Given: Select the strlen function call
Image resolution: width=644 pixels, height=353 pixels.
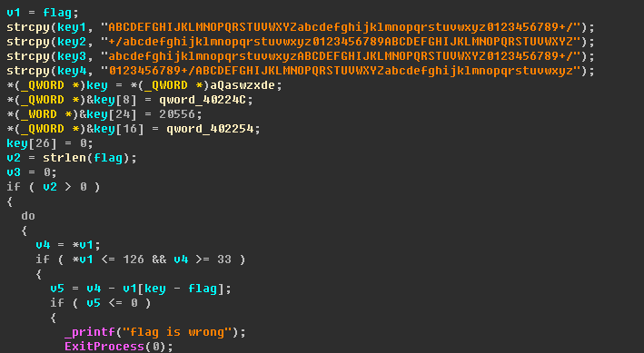Looking at the screenshot, I should click(64, 158).
